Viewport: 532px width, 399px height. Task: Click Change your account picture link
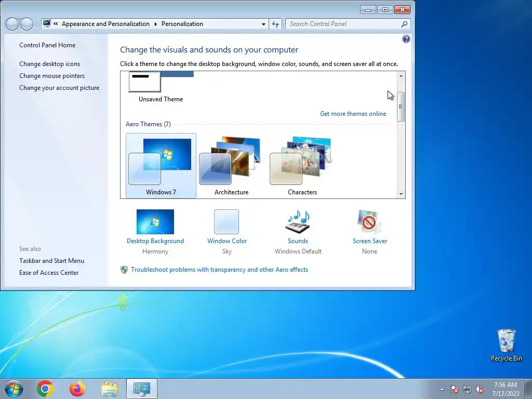tap(59, 87)
